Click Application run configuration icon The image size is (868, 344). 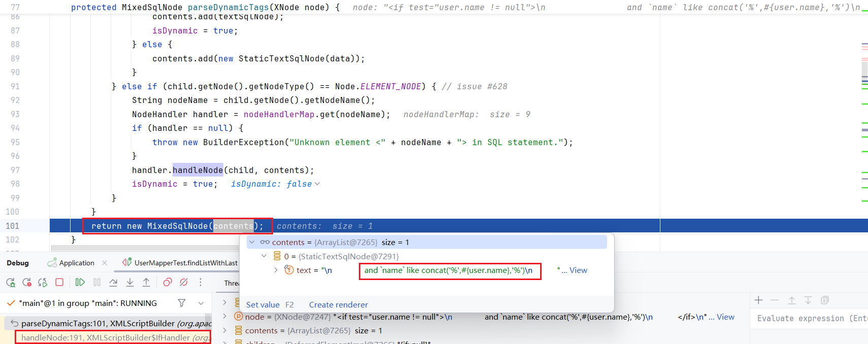(52, 263)
